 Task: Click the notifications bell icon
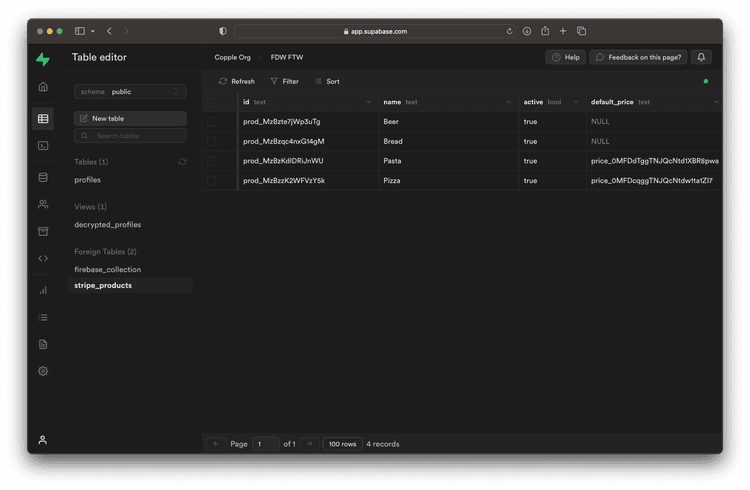click(x=703, y=58)
